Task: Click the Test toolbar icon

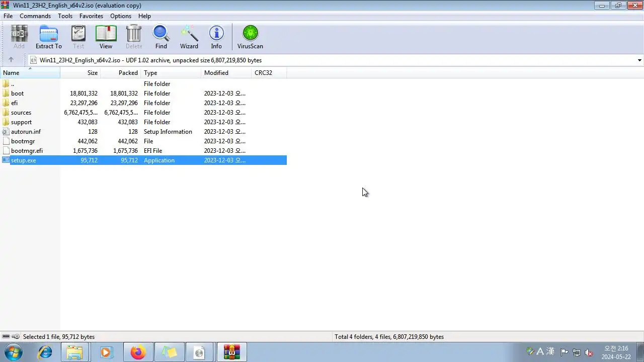Action: pos(78,37)
